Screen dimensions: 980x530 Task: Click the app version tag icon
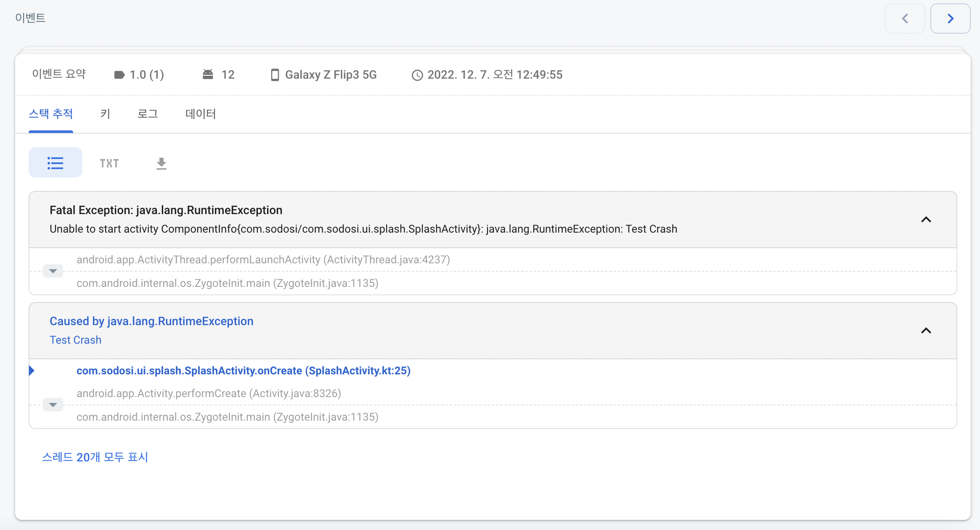[x=119, y=75]
